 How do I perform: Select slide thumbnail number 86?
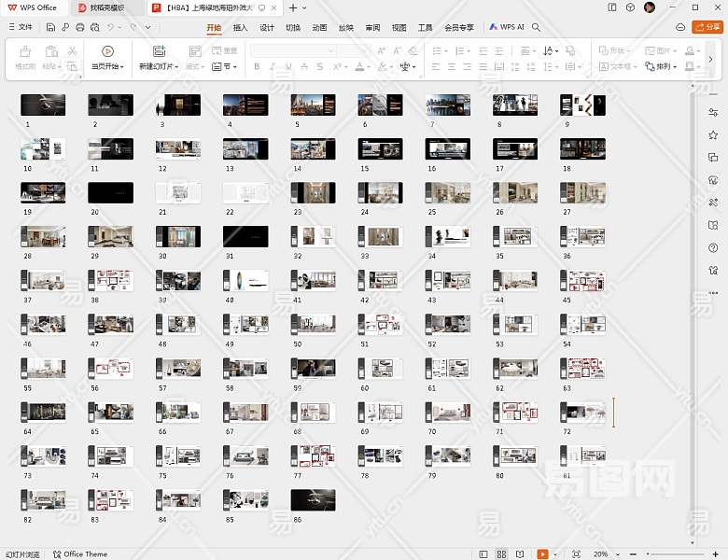(313, 500)
